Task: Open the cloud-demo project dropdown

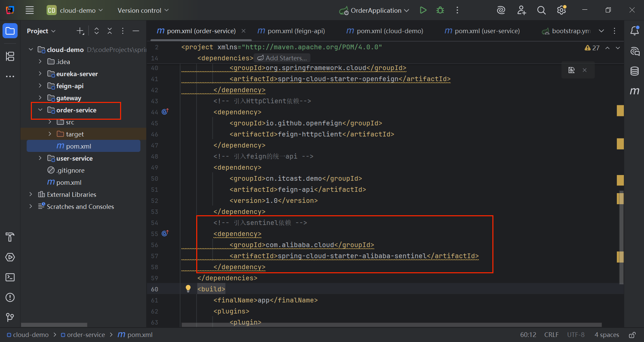Action: tap(75, 10)
